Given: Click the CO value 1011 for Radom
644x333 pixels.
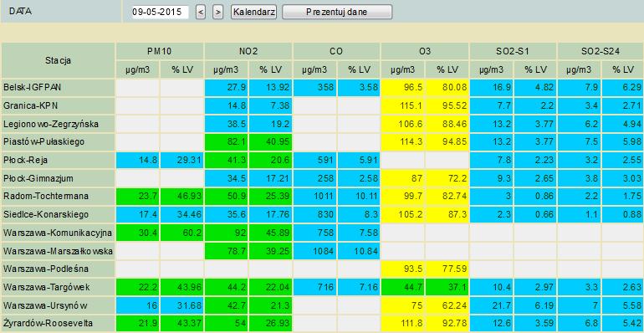Looking at the screenshot, I should (x=314, y=196).
